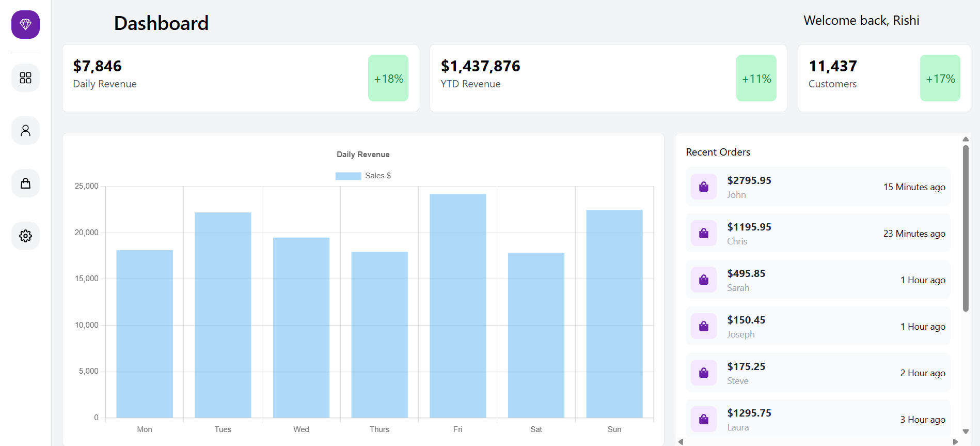Open the dashboard grid icon in sidebar
The width and height of the screenshot is (980, 446).
tap(25, 78)
